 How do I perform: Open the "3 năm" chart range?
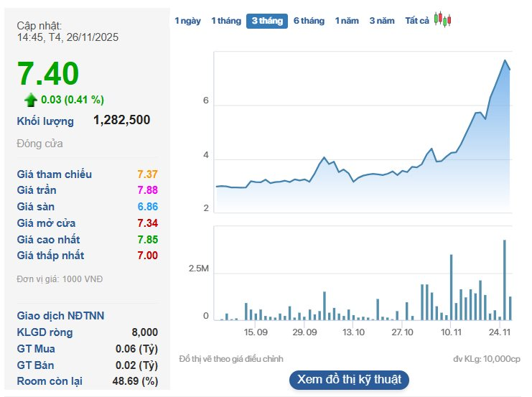382,21
